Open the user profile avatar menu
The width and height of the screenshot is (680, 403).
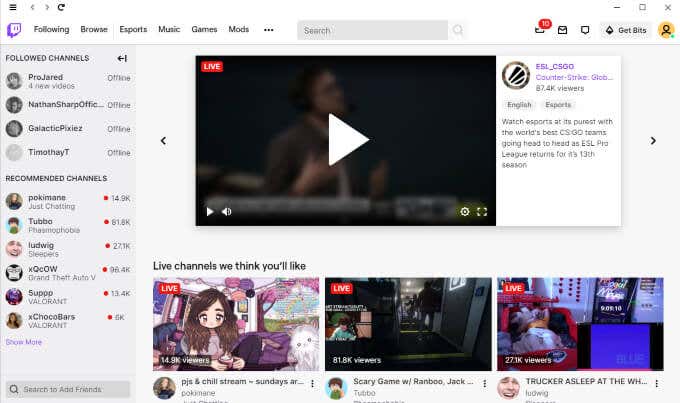tap(665, 30)
